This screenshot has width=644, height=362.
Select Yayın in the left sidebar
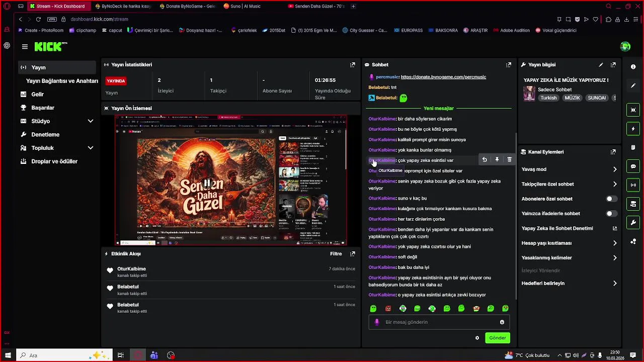click(x=57, y=67)
